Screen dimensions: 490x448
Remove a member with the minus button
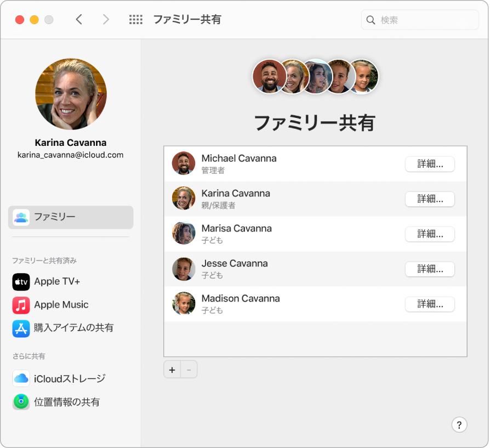point(189,369)
